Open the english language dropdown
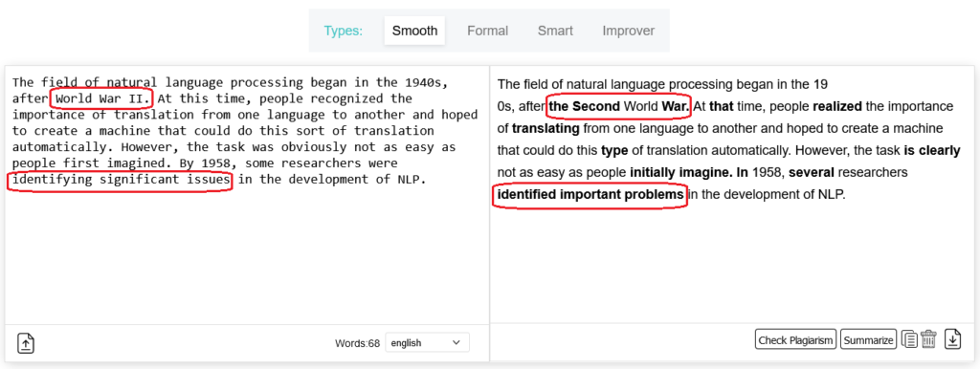The image size is (980, 369). click(428, 343)
